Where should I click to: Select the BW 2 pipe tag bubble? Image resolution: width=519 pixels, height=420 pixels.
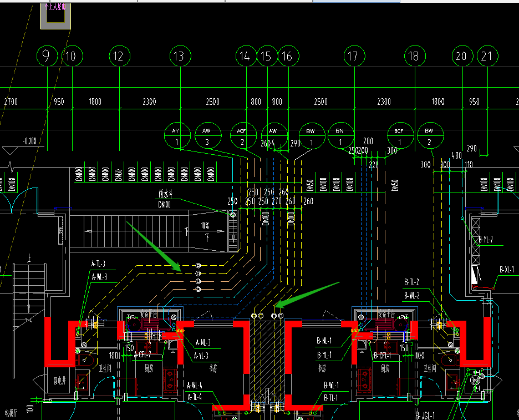point(430,136)
